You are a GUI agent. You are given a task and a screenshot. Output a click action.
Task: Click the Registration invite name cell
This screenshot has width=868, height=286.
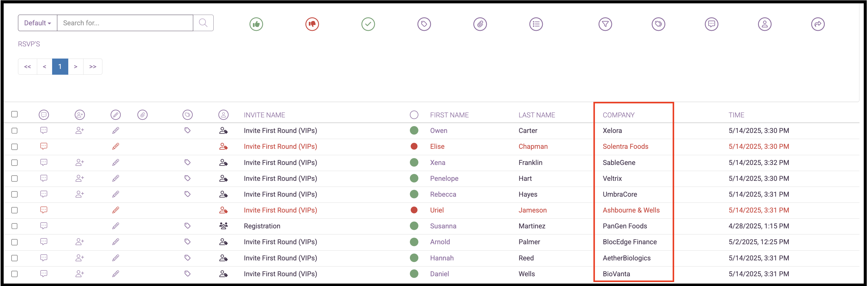(x=262, y=226)
